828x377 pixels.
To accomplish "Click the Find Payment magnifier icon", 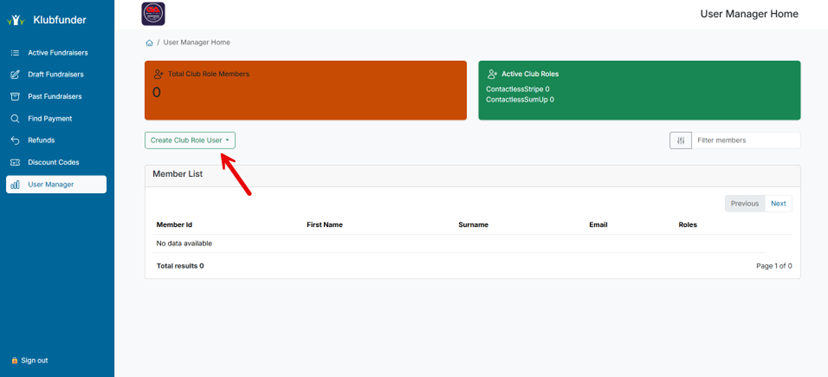I will click(15, 118).
